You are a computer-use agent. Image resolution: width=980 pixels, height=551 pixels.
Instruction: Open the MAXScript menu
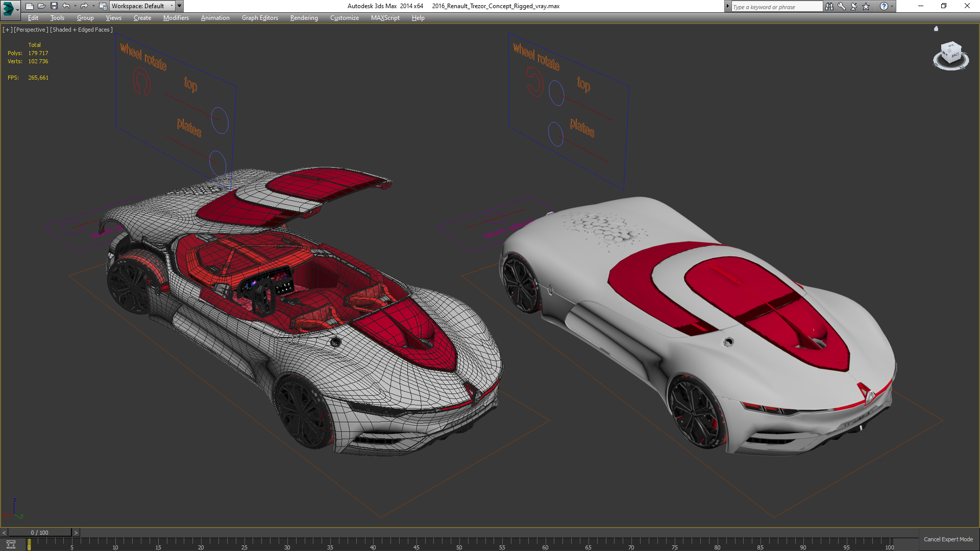(x=385, y=18)
